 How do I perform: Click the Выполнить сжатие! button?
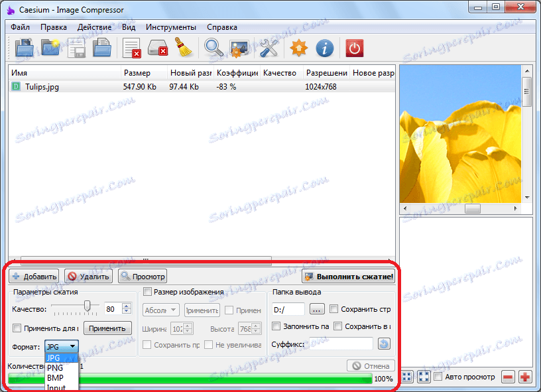click(349, 276)
